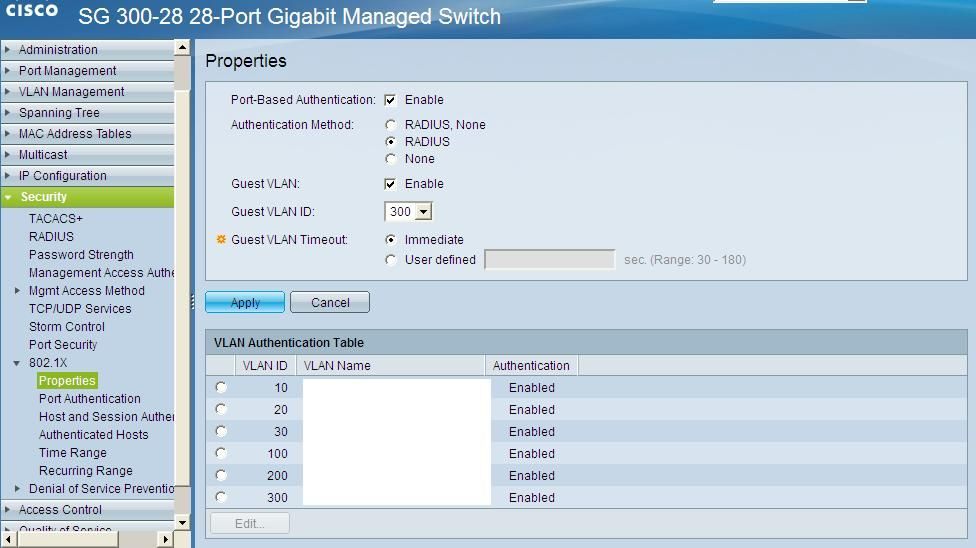Select the VLAN 300 row radio button
The height and width of the screenshot is (548, 976).
(221, 497)
